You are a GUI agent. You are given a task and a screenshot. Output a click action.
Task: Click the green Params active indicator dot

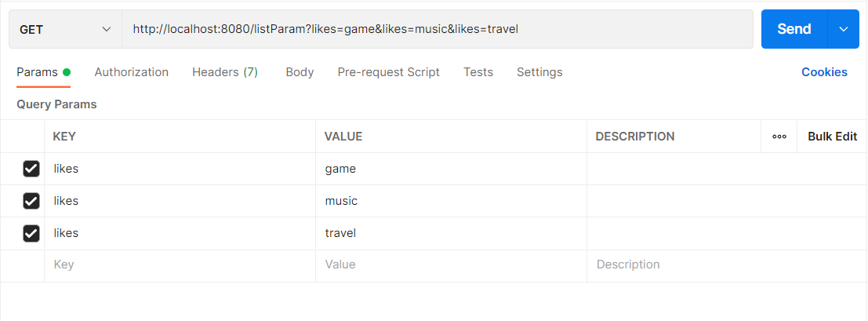[67, 72]
